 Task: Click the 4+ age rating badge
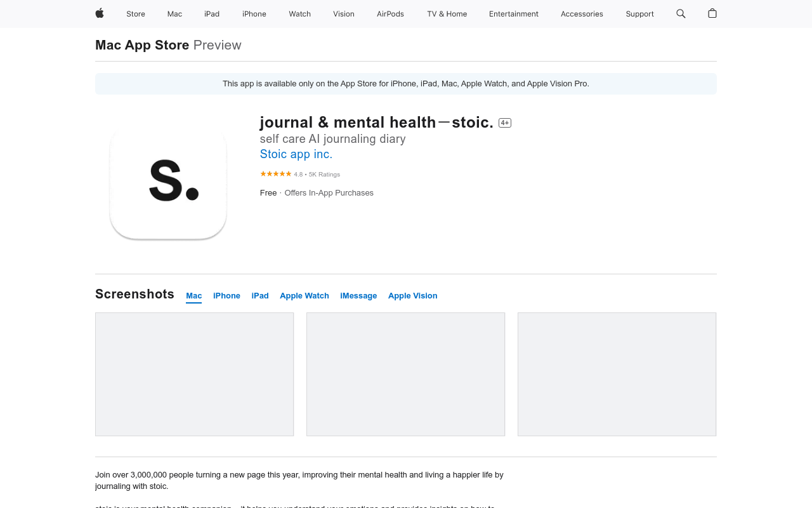(505, 123)
